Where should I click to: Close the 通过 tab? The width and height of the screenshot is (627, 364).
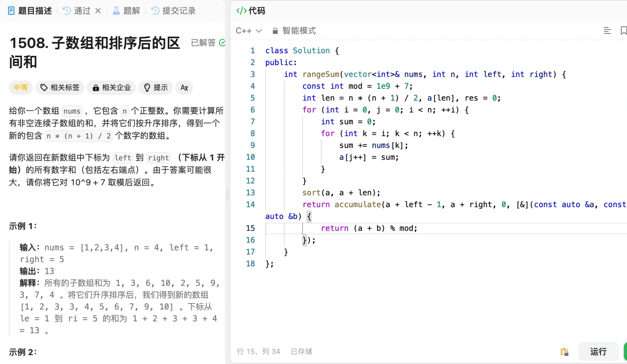[x=98, y=11]
